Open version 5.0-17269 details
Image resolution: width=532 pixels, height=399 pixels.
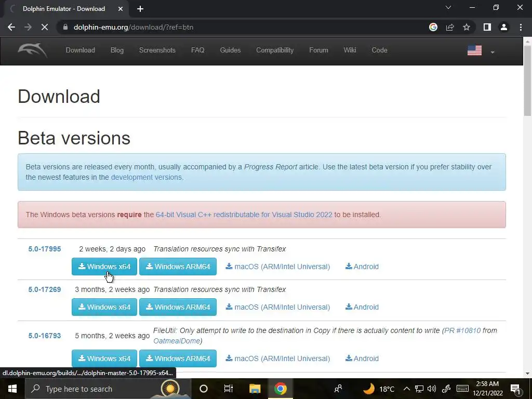coord(45,290)
